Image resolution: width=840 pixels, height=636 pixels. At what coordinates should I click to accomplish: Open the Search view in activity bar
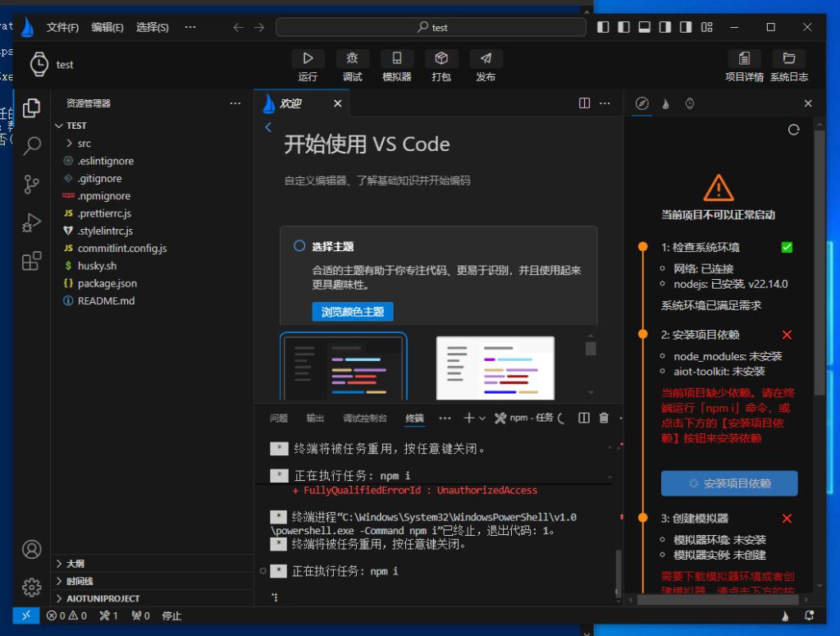point(32,146)
